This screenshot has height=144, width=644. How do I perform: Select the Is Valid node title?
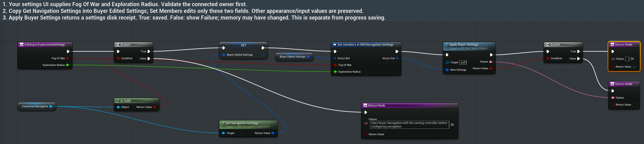click(126, 101)
